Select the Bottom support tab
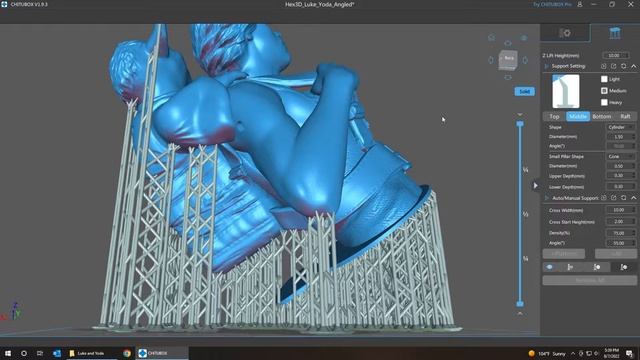640x360 pixels. point(602,116)
